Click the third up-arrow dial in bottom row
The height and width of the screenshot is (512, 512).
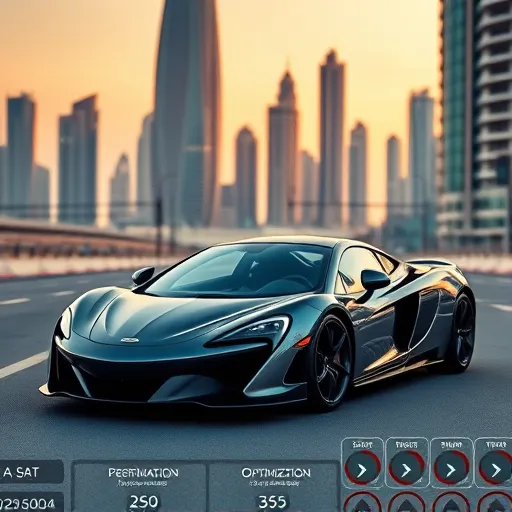point(451,503)
